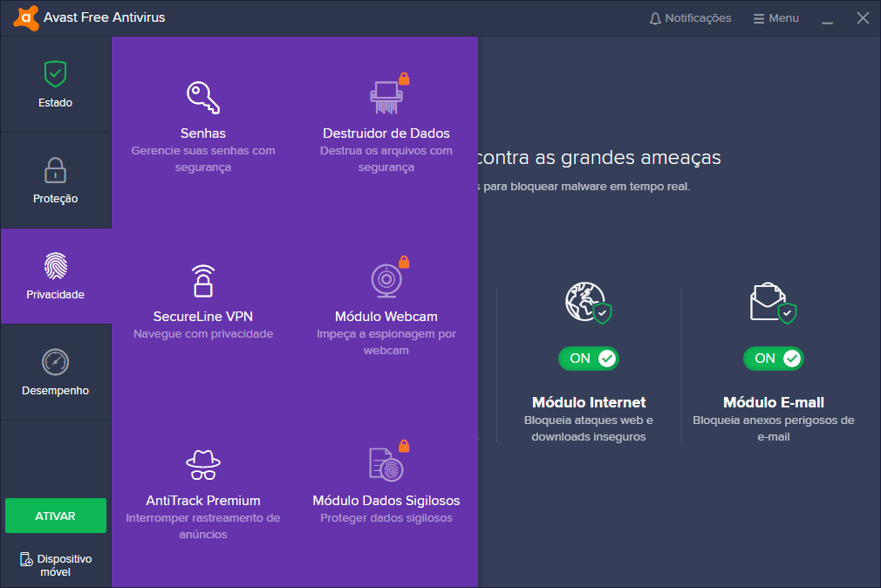Click the AntiTrack Premium hat icon

coord(203,465)
